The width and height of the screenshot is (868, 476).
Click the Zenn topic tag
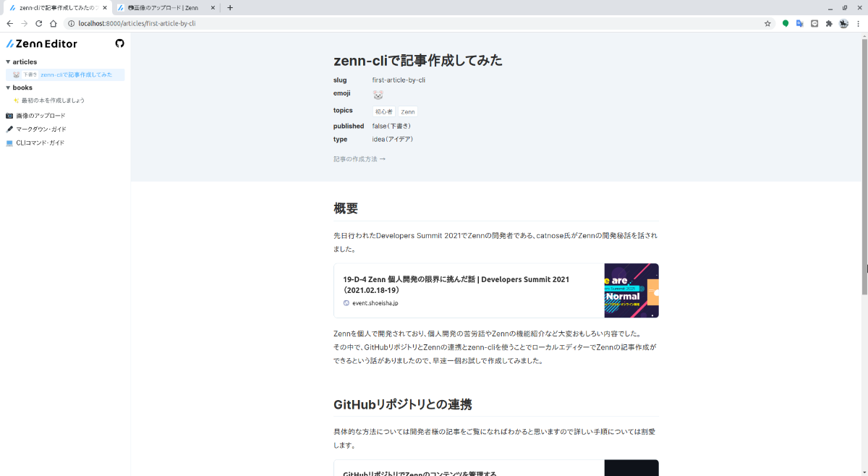(x=408, y=112)
